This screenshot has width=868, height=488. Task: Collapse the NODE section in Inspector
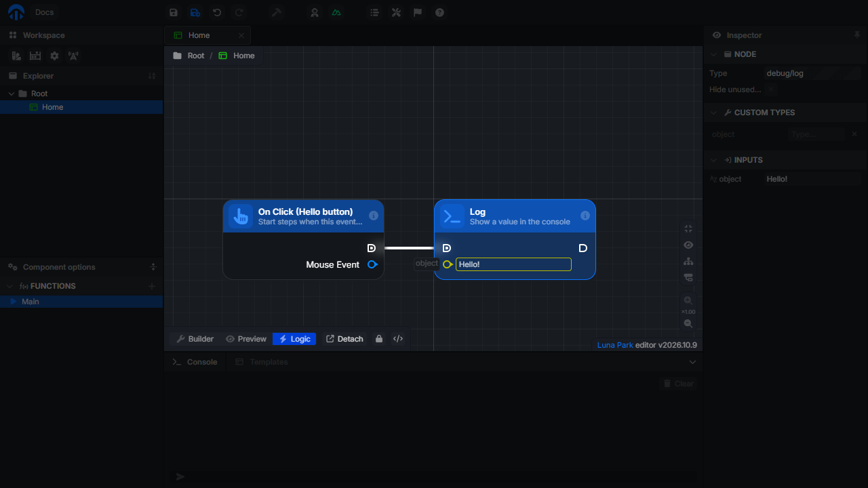click(x=713, y=54)
